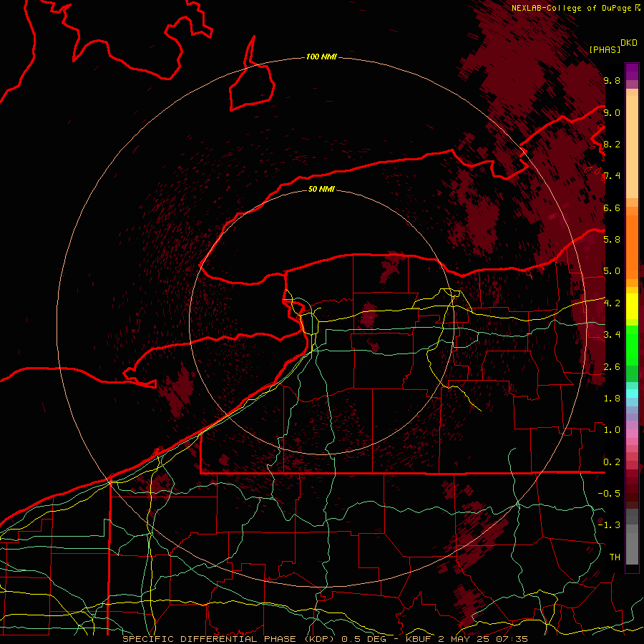Click the yellow segment of the color bar
Image resolution: width=644 pixels, height=644 pixels.
(632, 306)
